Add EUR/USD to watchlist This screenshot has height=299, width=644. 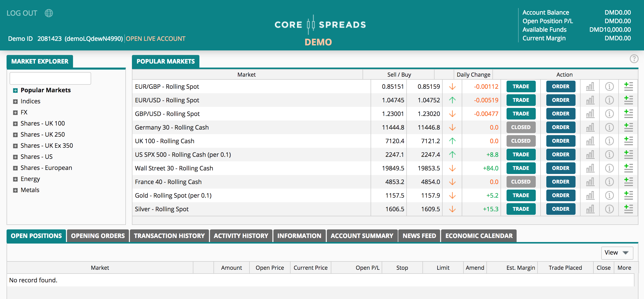coord(628,100)
